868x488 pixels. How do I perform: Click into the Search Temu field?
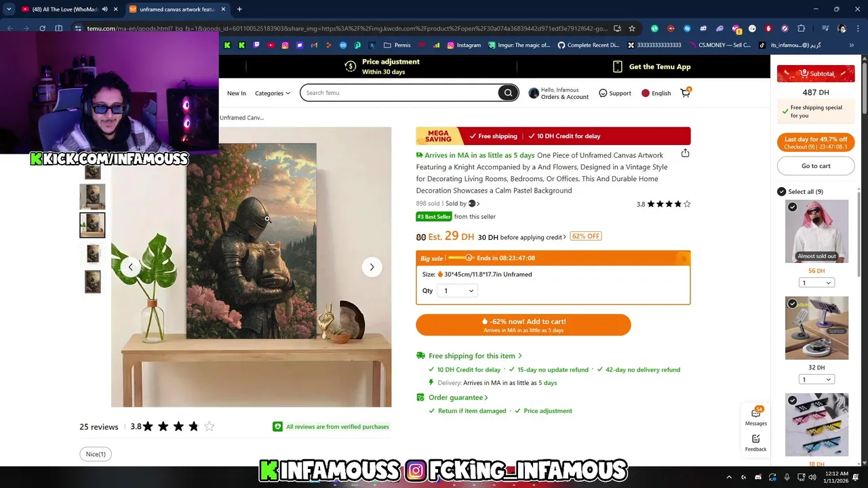(x=400, y=93)
